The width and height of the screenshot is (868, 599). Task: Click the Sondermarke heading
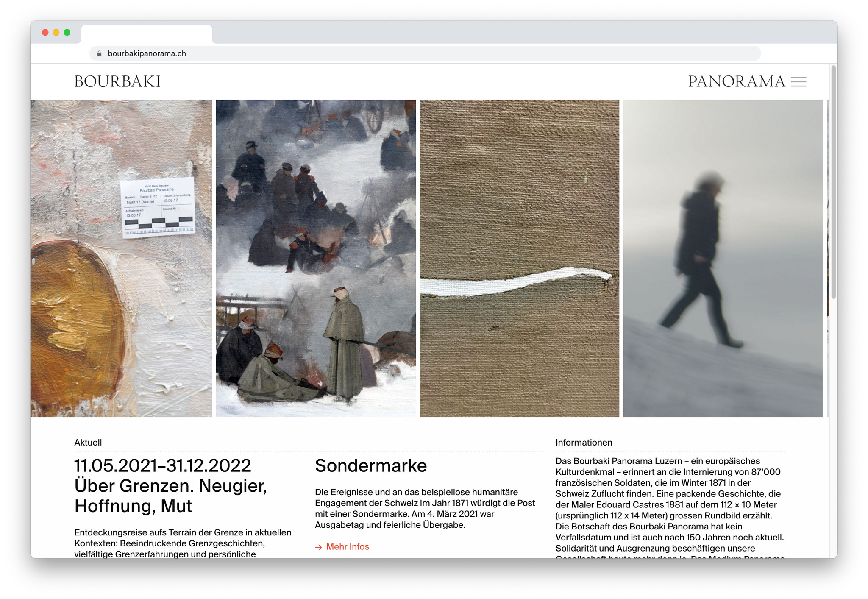[371, 465]
